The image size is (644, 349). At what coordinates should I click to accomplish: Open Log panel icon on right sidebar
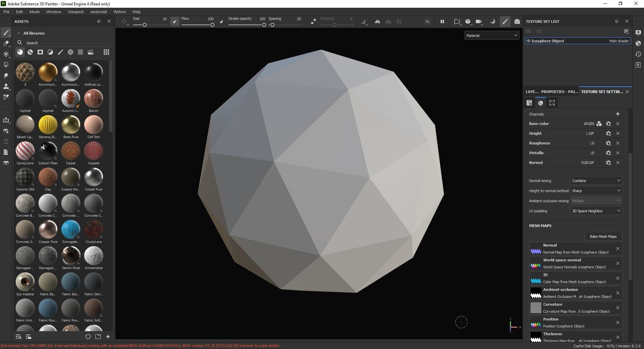638,65
